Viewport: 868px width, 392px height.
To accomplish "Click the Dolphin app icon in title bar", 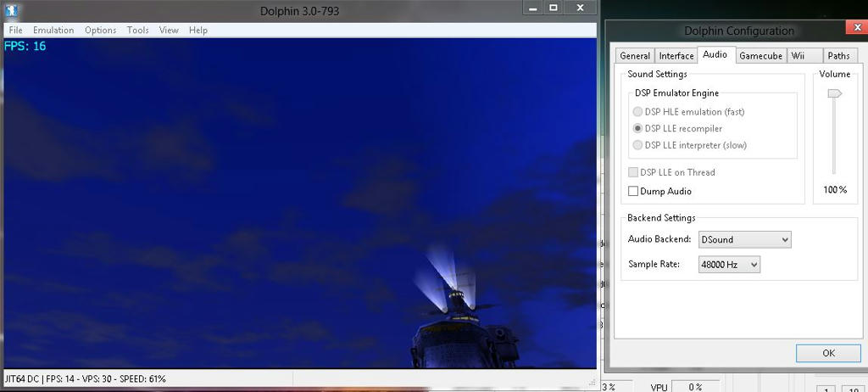I will 10,10.
